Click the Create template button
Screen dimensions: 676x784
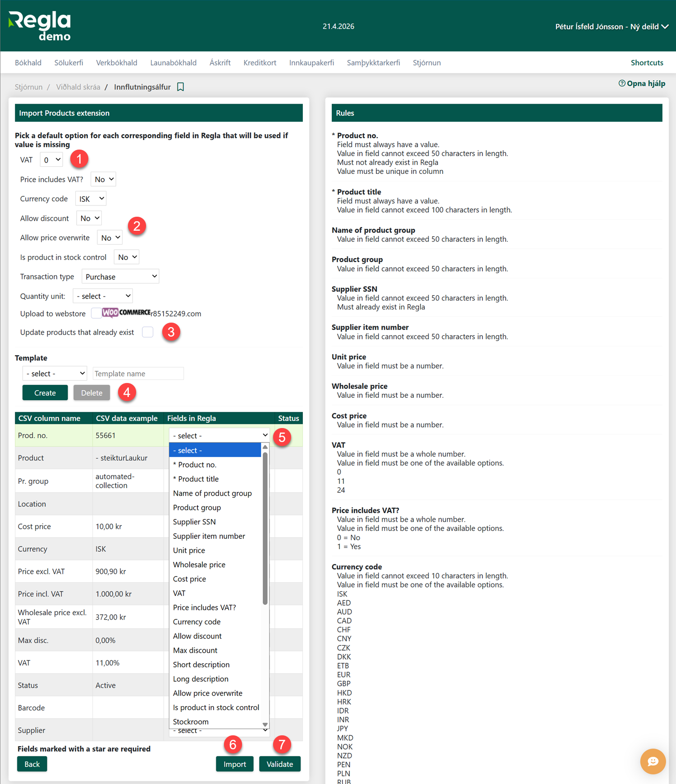pyautogui.click(x=45, y=393)
